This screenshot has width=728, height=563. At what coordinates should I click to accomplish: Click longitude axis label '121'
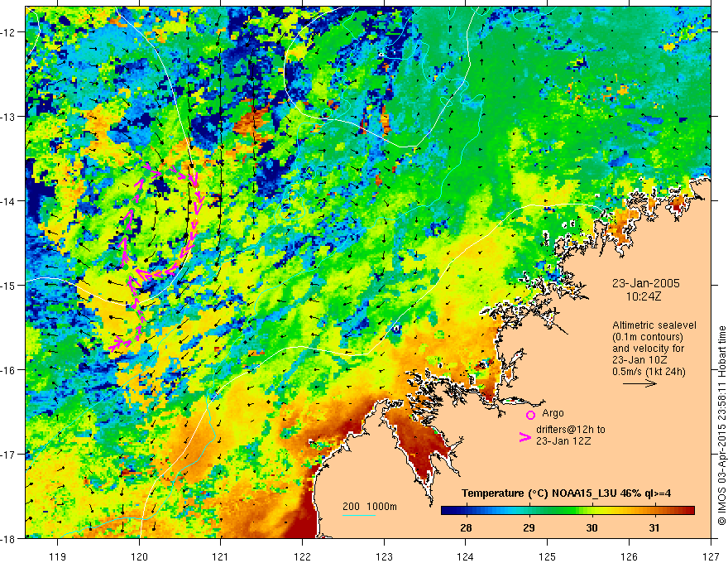point(221,556)
